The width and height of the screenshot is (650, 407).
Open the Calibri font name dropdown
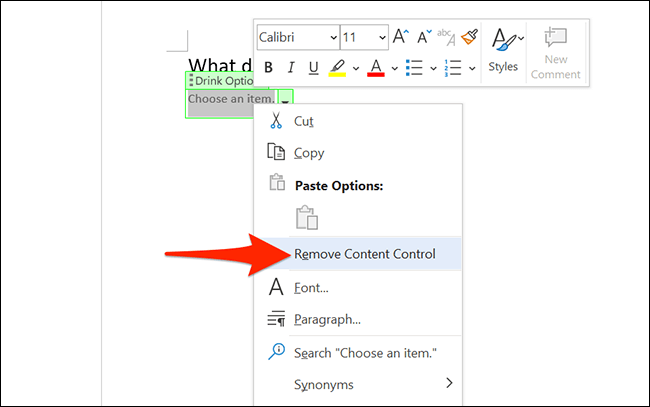[x=298, y=37]
